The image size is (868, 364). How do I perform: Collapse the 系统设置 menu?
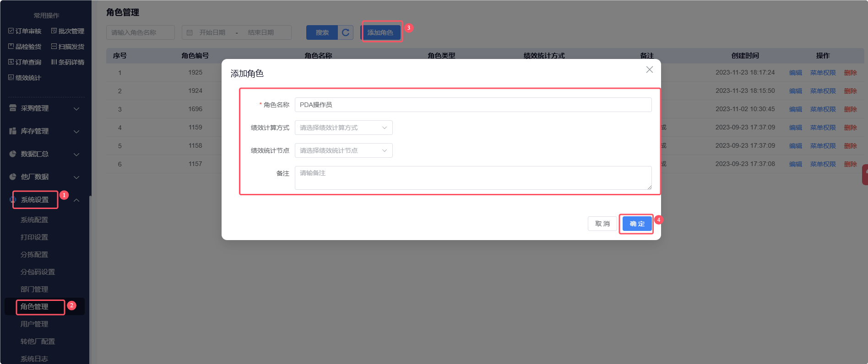pyautogui.click(x=44, y=200)
